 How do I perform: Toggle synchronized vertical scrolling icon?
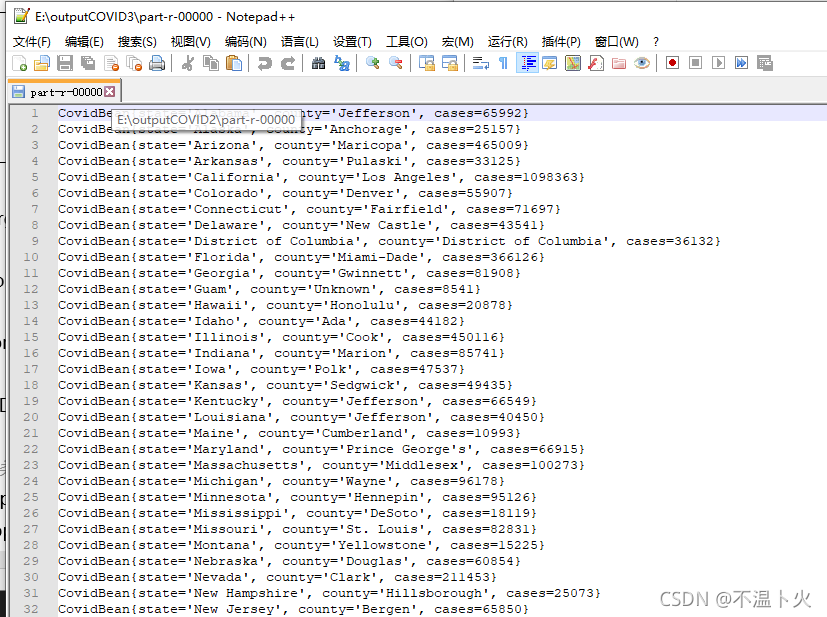coord(427,63)
